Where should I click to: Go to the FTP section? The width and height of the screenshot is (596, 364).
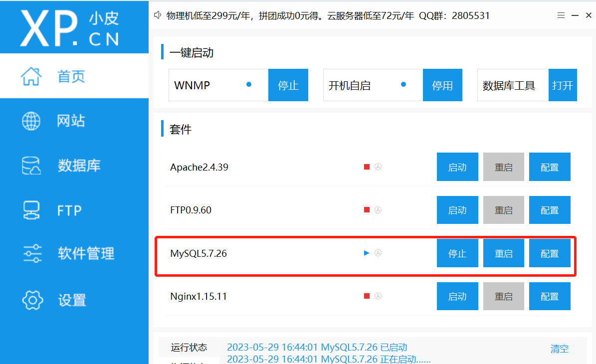click(x=74, y=210)
